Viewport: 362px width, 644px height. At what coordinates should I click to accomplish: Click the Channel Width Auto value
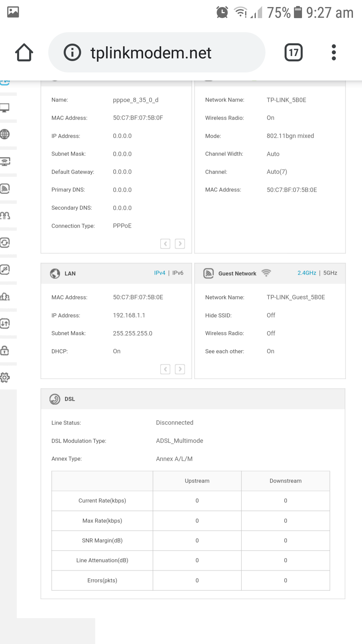[x=273, y=154]
